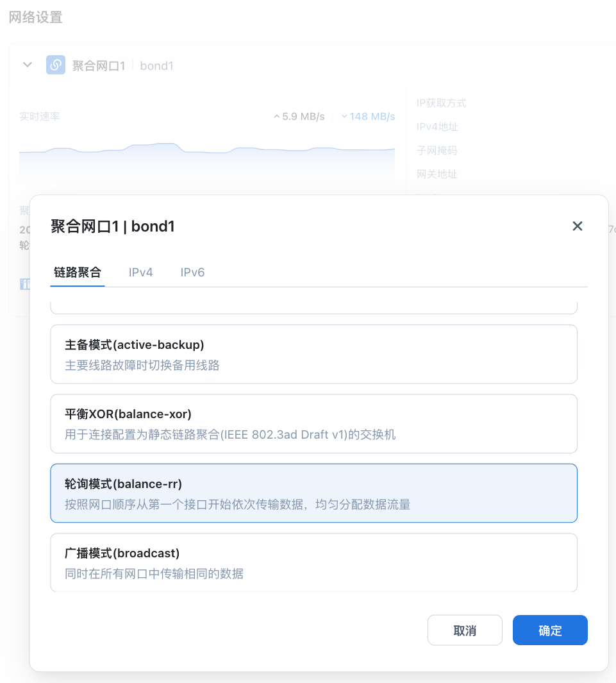The image size is (616, 683).
Task: Open the 链路聚合 tab
Action: [x=78, y=273]
